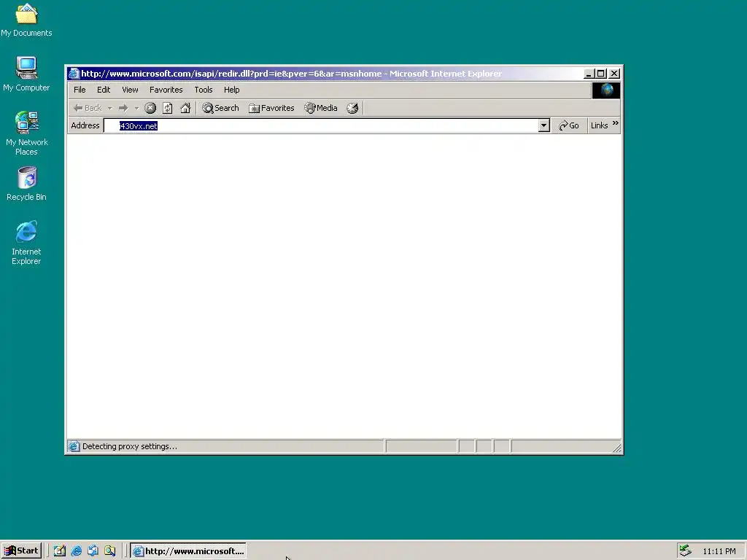Close the Internet Explorer window
Screen dimensions: 747x560
click(614, 74)
